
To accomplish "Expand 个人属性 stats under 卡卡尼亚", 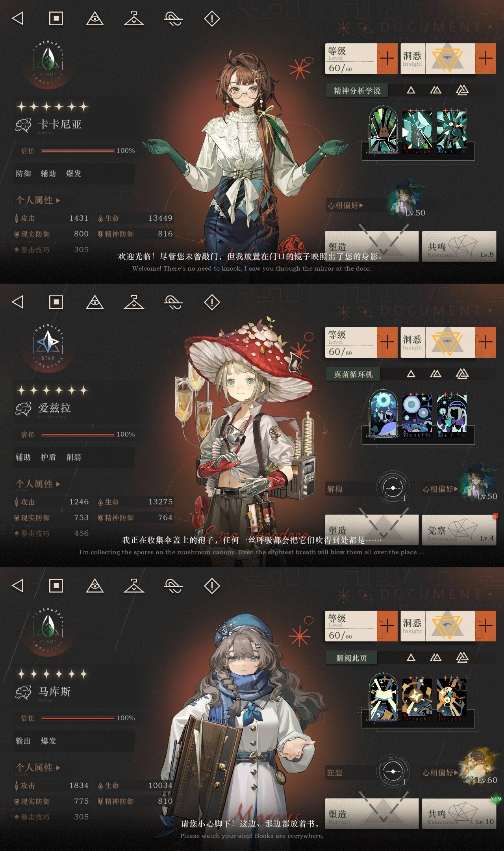I will click(38, 200).
